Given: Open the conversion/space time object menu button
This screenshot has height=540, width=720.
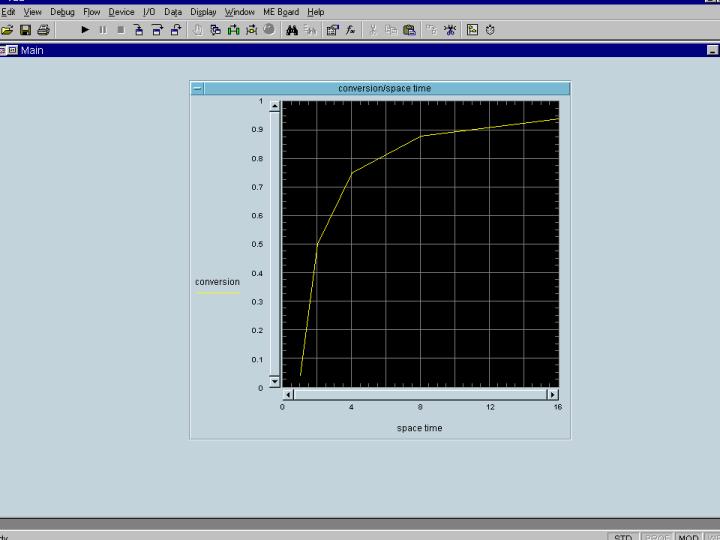Looking at the screenshot, I should [x=197, y=88].
